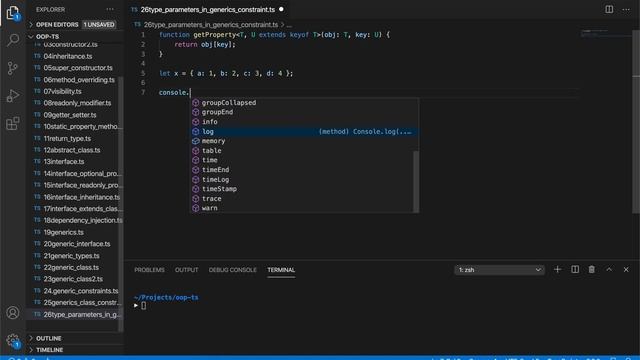
Task: Select terminal shell dropdown 1: zsh
Action: coord(499,270)
